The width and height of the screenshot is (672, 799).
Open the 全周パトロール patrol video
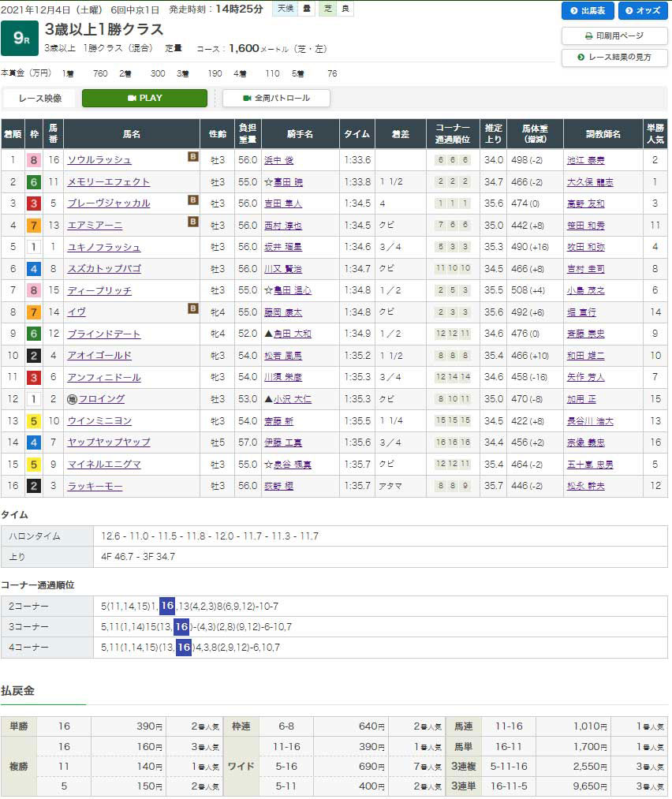pos(276,98)
